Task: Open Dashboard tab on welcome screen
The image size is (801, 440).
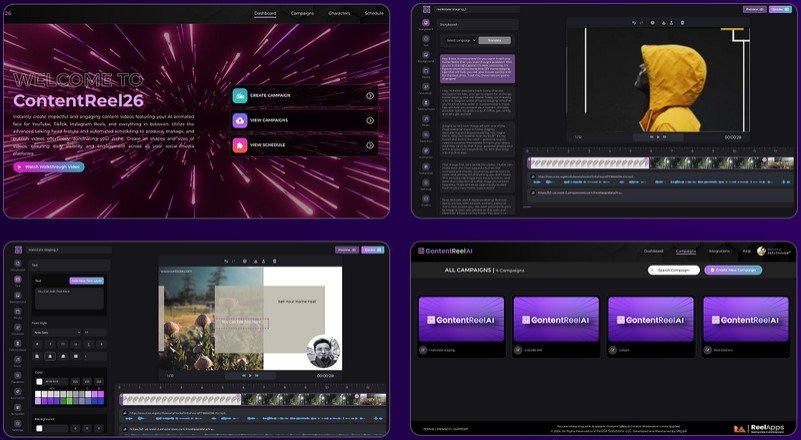Action: pyautogui.click(x=265, y=13)
